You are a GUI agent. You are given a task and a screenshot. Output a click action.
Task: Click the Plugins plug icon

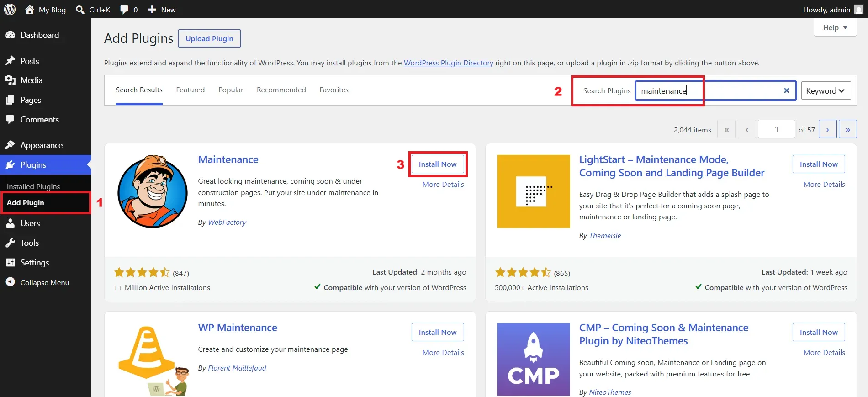point(10,165)
